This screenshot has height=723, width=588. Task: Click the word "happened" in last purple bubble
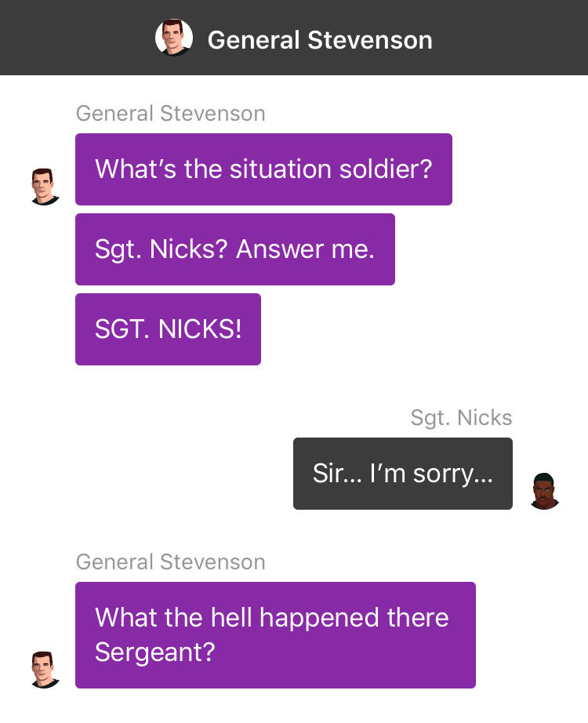point(319,619)
